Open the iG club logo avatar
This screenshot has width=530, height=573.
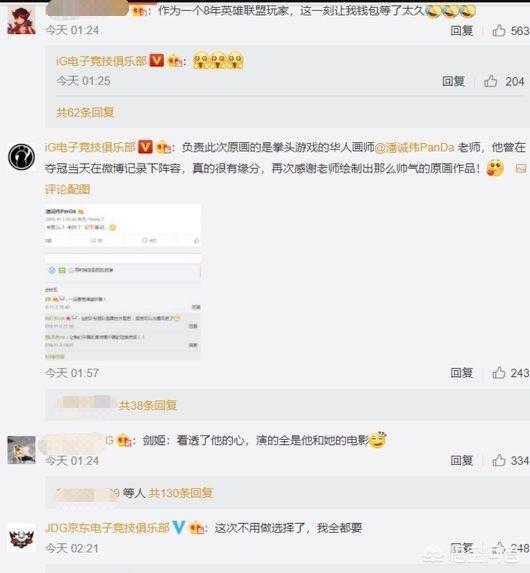tap(22, 157)
